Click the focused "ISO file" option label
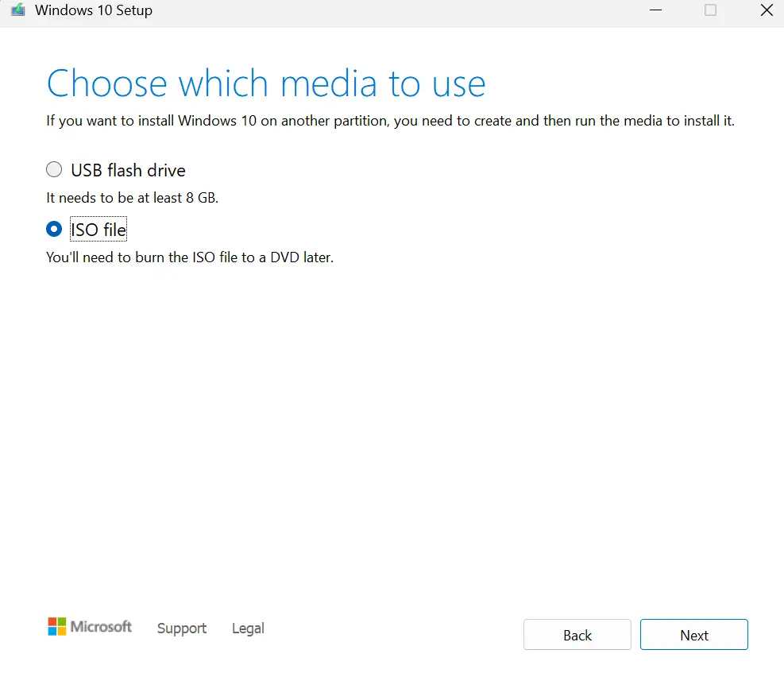This screenshot has height=673, width=784. coord(98,230)
